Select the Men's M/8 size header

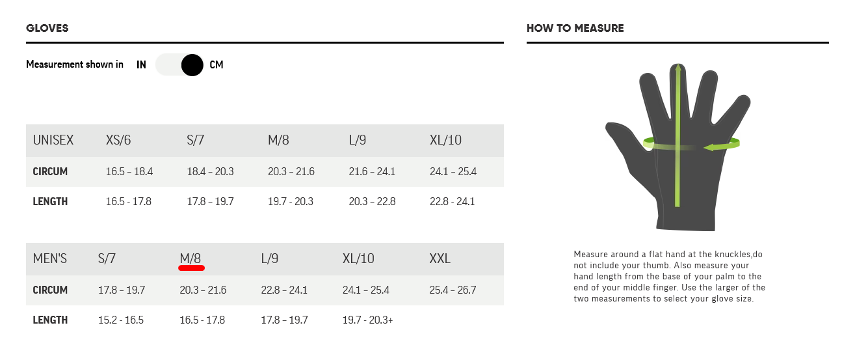click(x=190, y=258)
